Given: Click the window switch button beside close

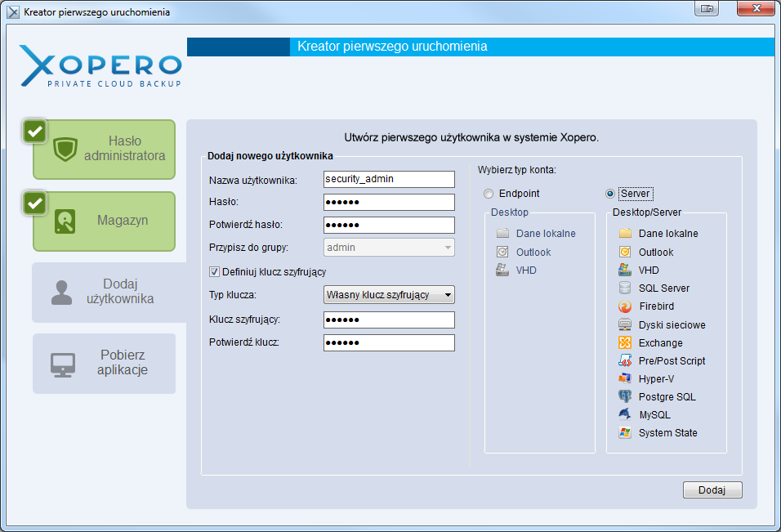Looking at the screenshot, I should pos(707,8).
